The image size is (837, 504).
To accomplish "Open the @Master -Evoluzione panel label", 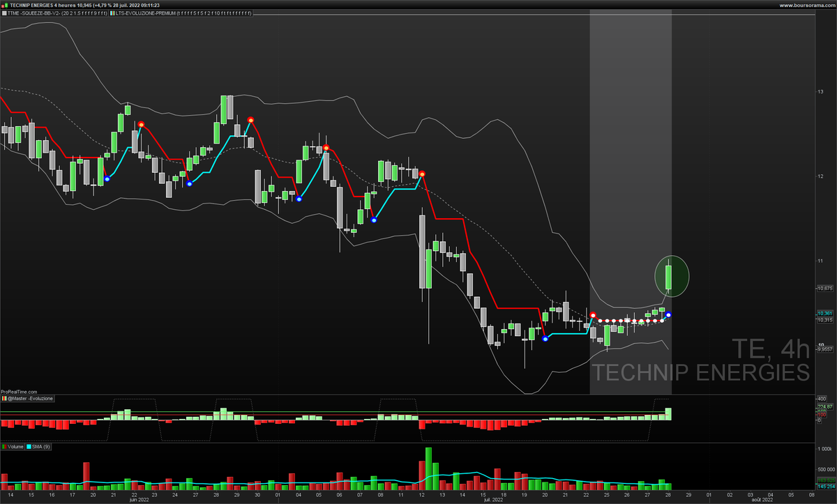I will pyautogui.click(x=30, y=398).
